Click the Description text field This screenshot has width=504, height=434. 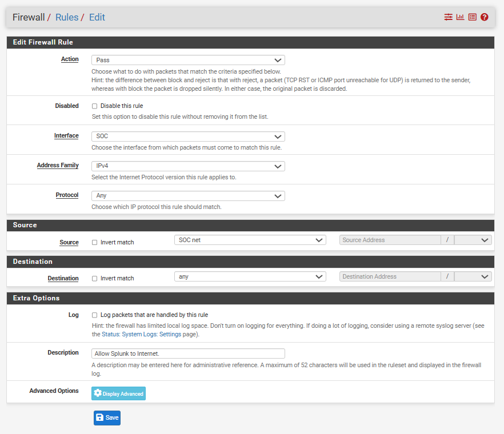188,353
